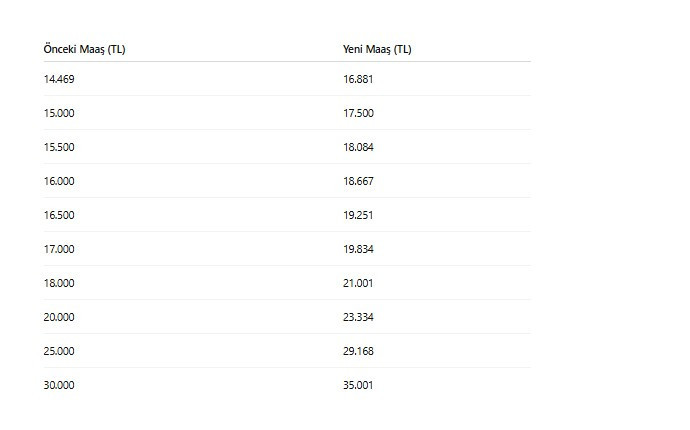Image resolution: width=690 pixels, height=430 pixels.
Task: Click the 15.500 cell in the table
Action: [x=59, y=147]
